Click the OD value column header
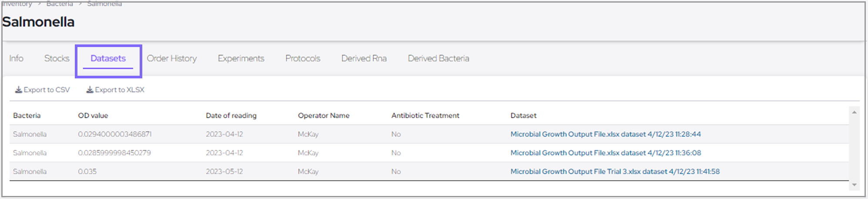868x199 pixels. coord(93,115)
